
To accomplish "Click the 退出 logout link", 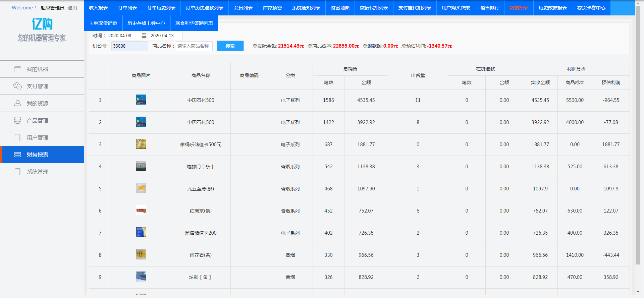I will tap(72, 8).
